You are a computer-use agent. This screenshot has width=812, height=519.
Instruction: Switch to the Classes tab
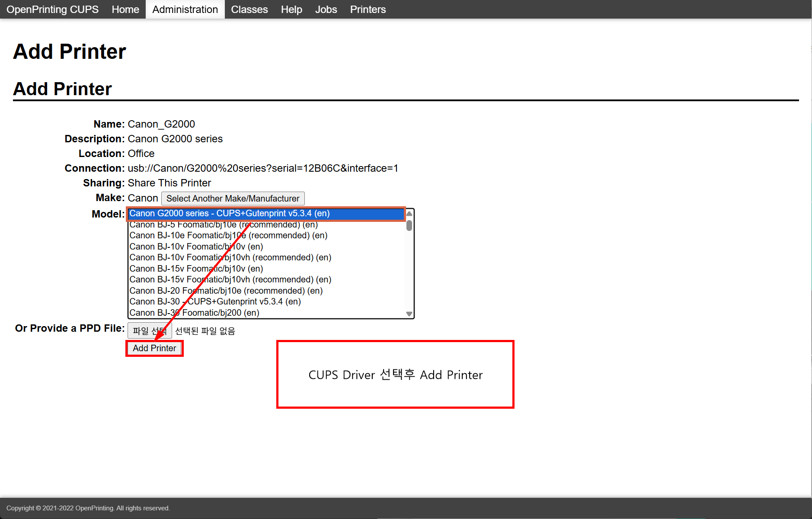[x=249, y=10]
